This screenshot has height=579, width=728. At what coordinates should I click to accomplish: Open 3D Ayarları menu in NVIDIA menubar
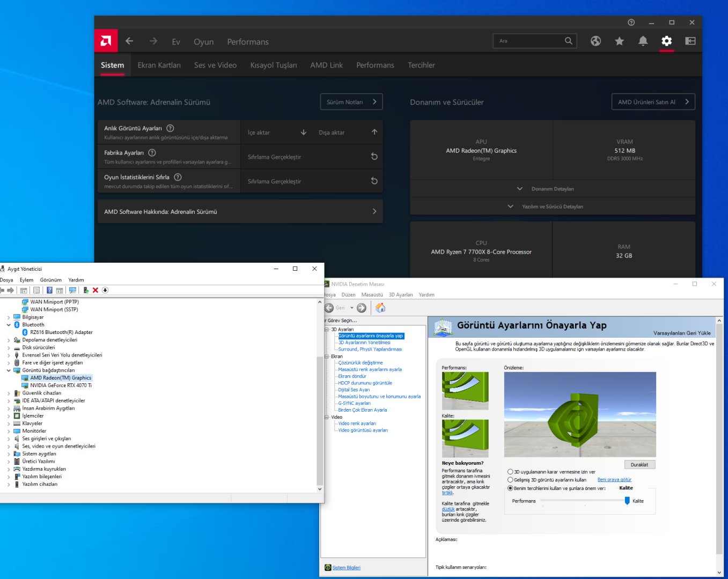click(x=401, y=295)
